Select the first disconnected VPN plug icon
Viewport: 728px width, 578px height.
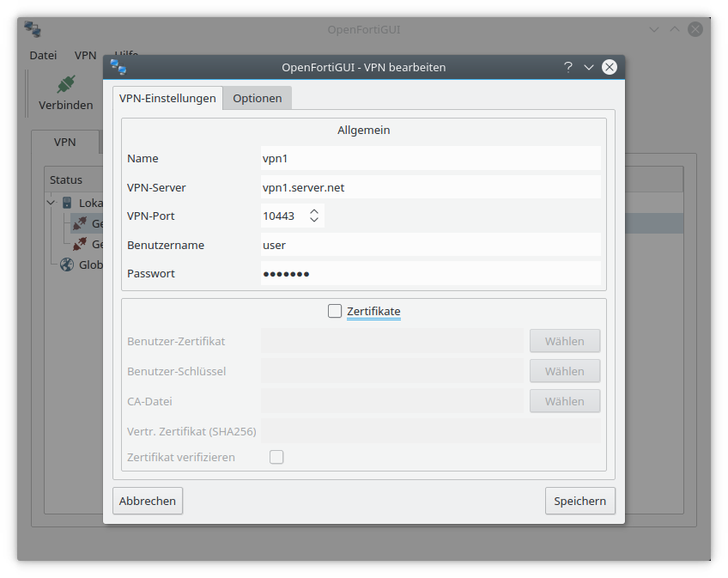[81, 223]
